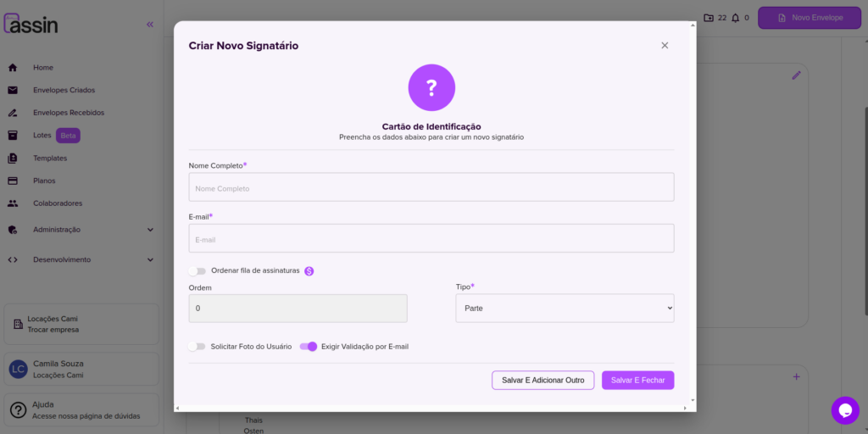This screenshot has height=434, width=868.
Task: Click Salvar E Adicionar Outro button
Action: (x=543, y=381)
